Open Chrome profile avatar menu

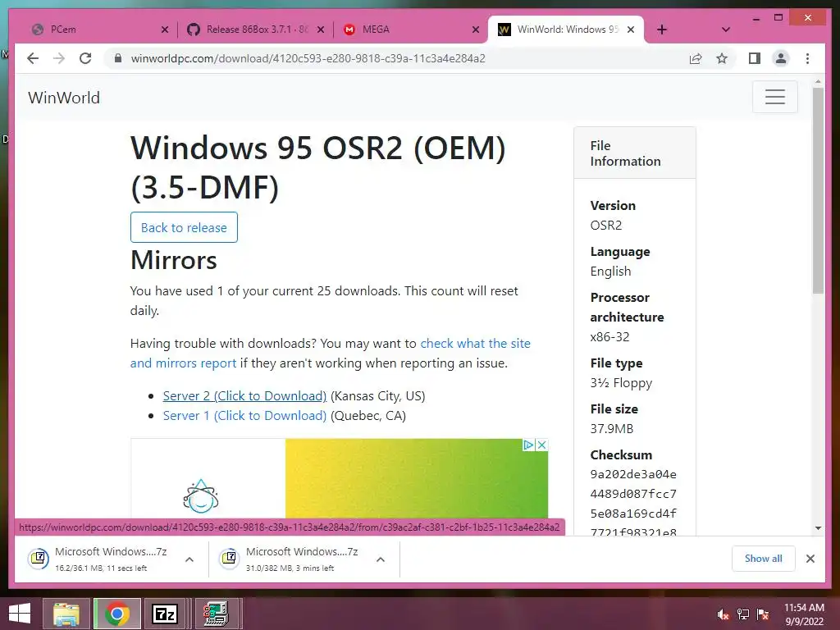pyautogui.click(x=781, y=58)
